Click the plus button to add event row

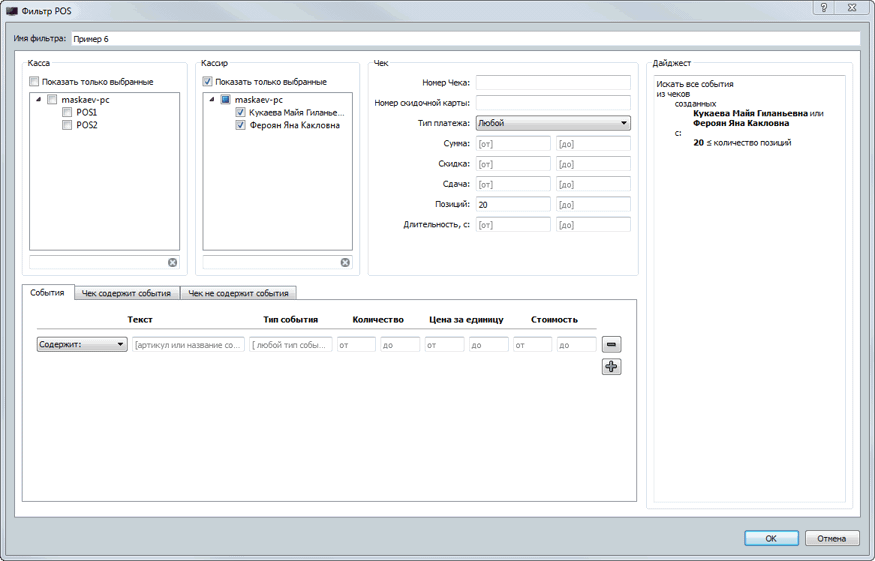[x=611, y=366]
